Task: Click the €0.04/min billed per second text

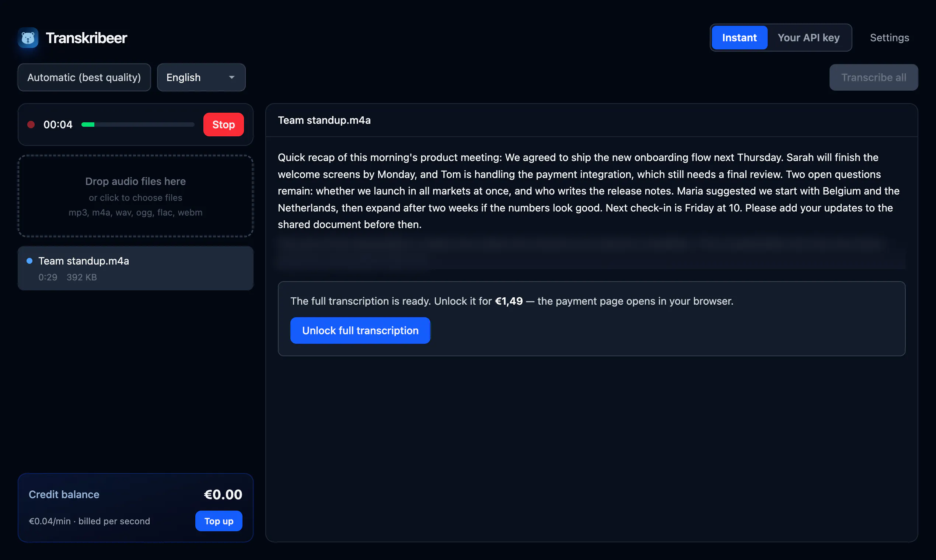Action: pos(90,521)
